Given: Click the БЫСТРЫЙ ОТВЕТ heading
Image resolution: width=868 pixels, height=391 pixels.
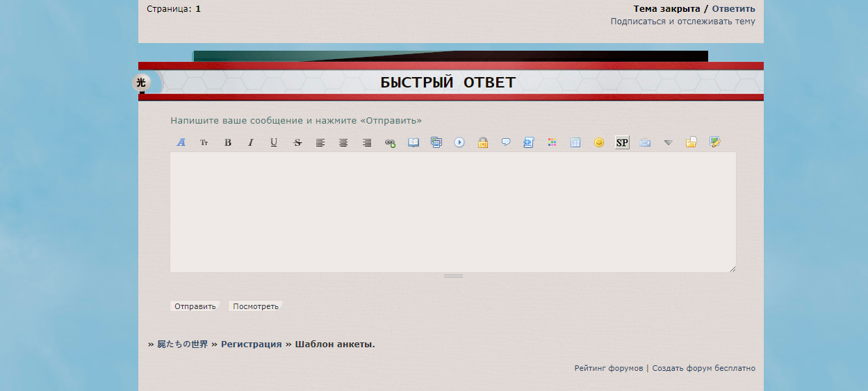Looking at the screenshot, I should point(448,83).
